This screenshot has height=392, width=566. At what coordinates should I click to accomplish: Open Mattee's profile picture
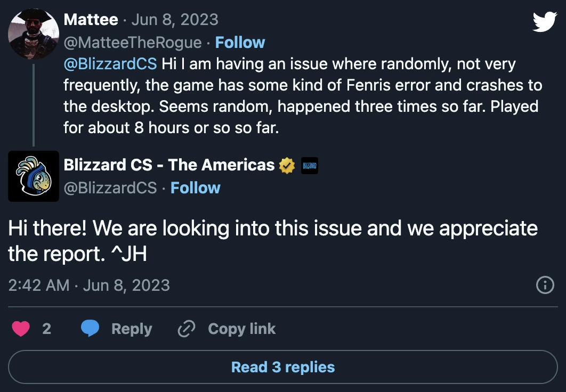tap(33, 34)
